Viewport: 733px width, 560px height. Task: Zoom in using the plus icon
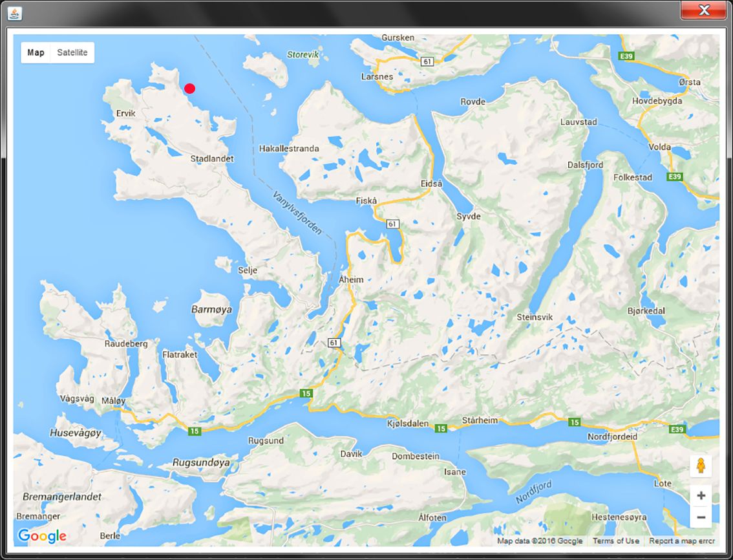(x=701, y=495)
